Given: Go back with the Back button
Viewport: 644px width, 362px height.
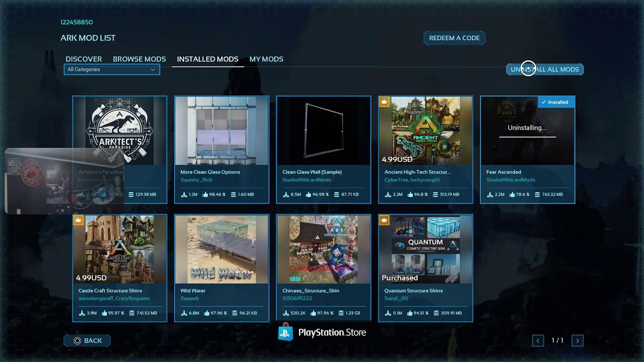Looking at the screenshot, I should [88, 340].
